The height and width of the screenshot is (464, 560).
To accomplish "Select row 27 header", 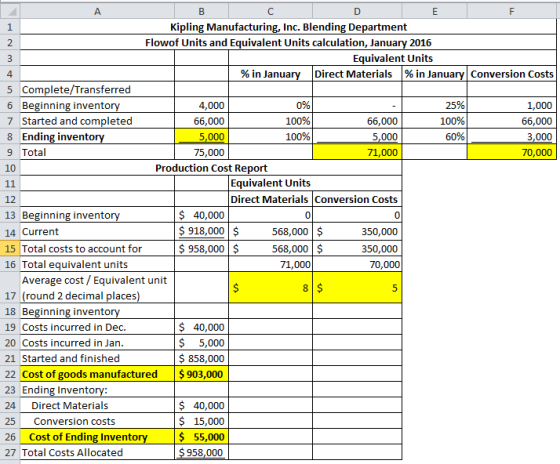I will pos(10,452).
